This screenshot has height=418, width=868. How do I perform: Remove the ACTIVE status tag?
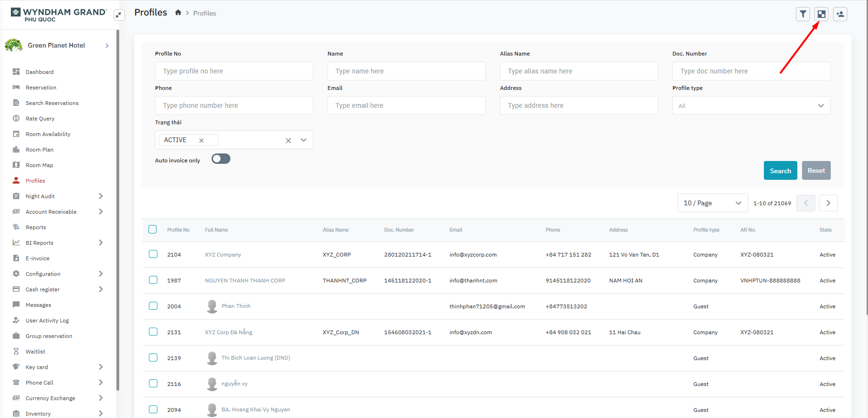click(x=201, y=140)
